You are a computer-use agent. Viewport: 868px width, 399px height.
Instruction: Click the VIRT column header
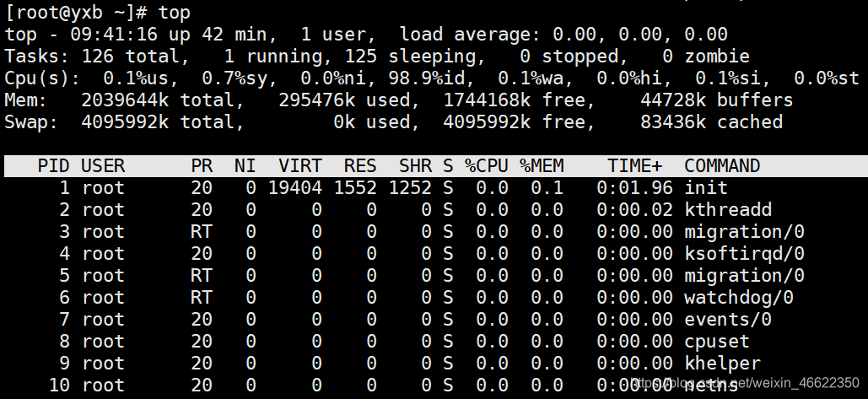[x=300, y=166]
